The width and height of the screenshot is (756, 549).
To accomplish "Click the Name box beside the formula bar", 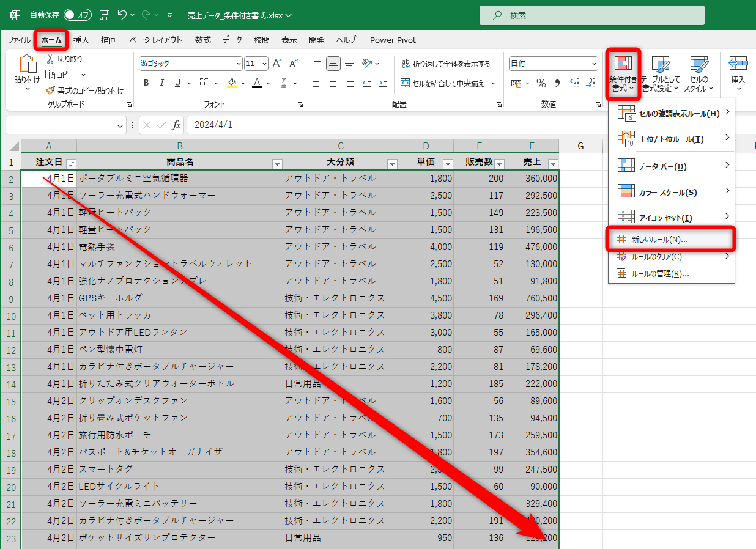I will pyautogui.click(x=61, y=125).
